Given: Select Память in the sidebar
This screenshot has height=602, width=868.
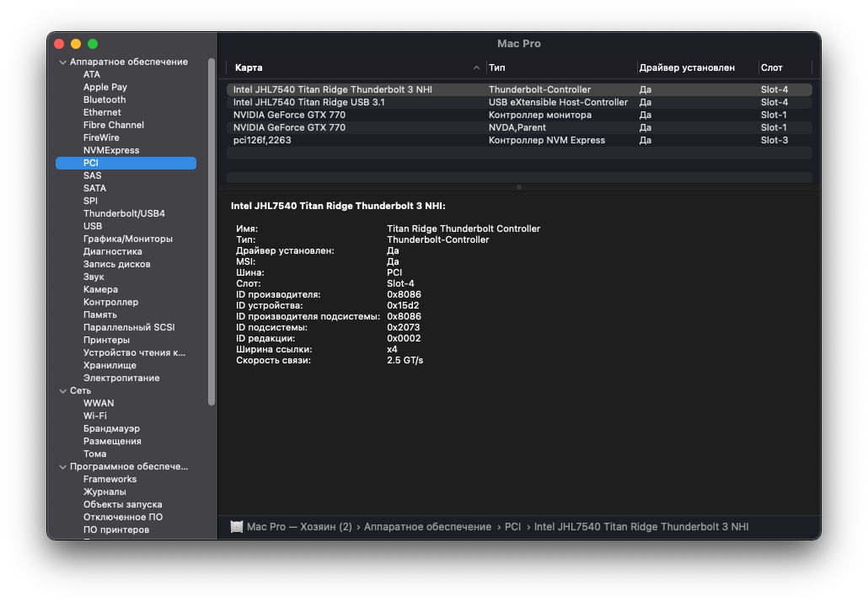Looking at the screenshot, I should coord(100,315).
